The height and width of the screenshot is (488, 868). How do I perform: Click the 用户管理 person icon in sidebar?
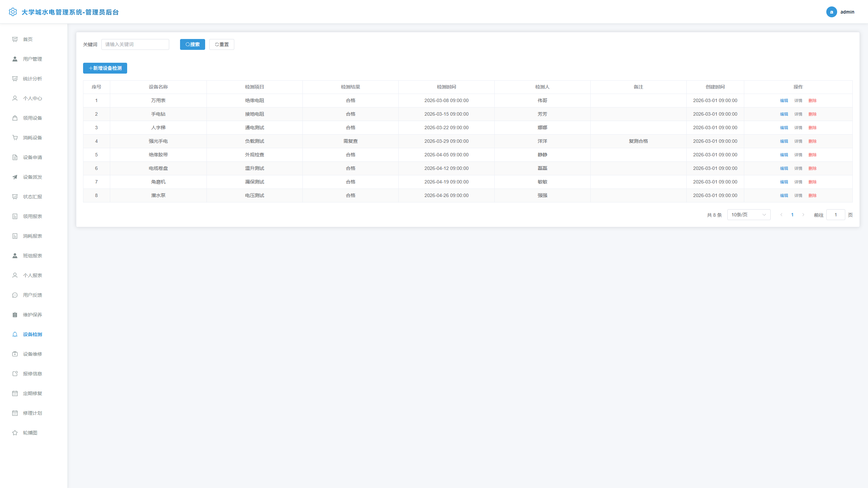(x=15, y=59)
